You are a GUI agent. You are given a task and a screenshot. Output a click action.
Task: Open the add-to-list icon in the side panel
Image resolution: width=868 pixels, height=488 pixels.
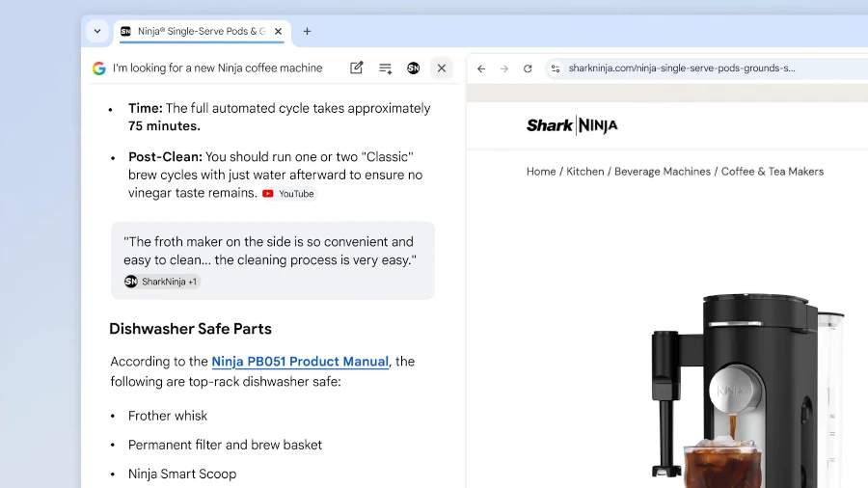[x=385, y=68]
